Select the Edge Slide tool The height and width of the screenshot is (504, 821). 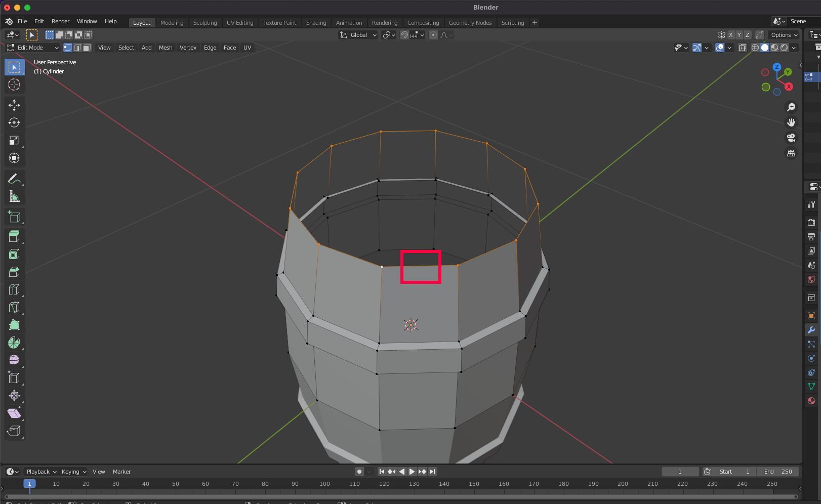[x=14, y=378]
